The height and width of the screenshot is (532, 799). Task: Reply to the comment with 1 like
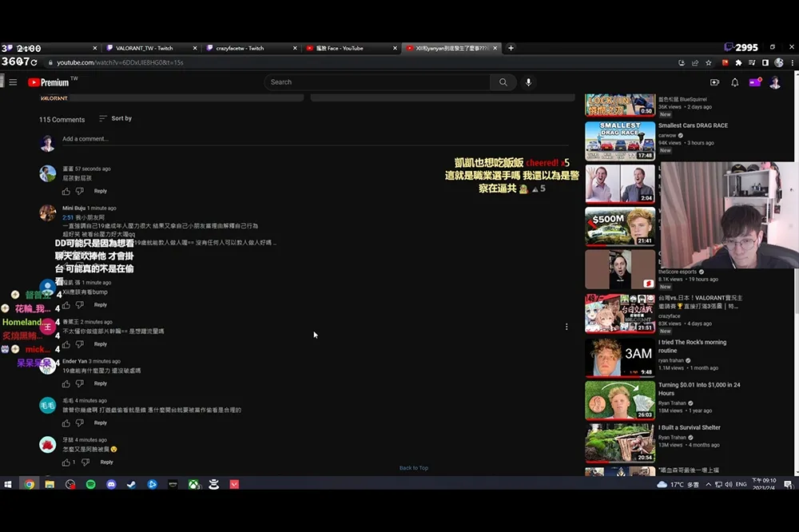[x=106, y=463]
